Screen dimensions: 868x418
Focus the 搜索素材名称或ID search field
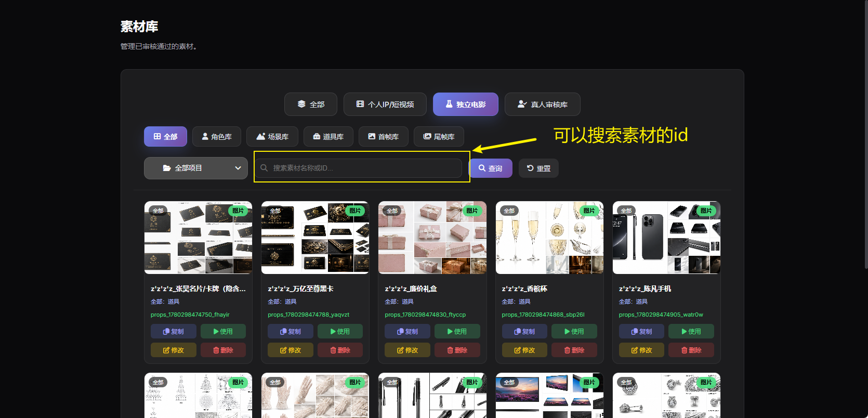358,168
